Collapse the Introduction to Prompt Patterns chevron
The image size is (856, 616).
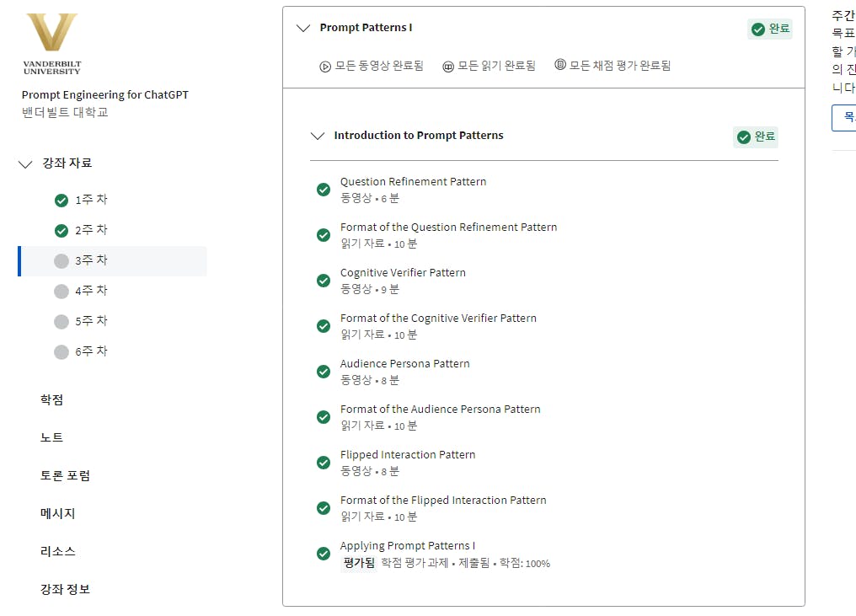point(318,136)
